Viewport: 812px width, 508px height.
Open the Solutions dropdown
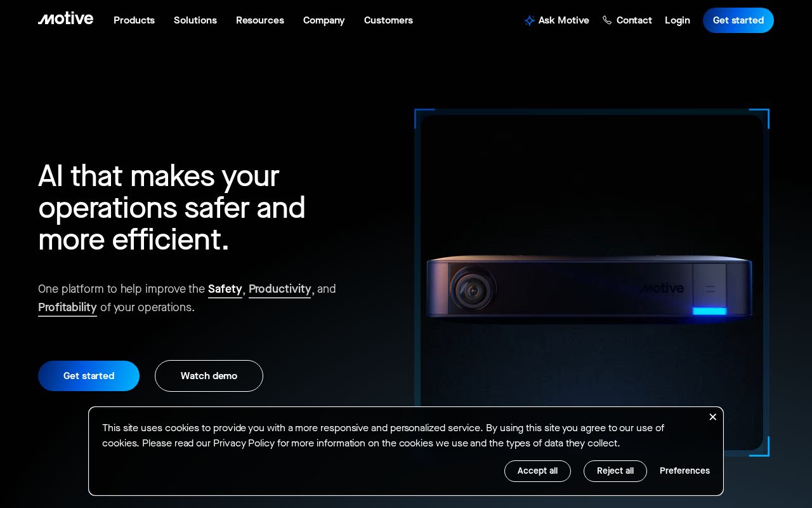(195, 20)
